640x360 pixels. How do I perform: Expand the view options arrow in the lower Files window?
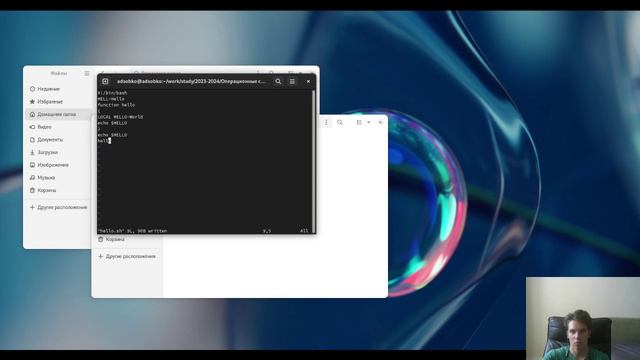coord(369,122)
